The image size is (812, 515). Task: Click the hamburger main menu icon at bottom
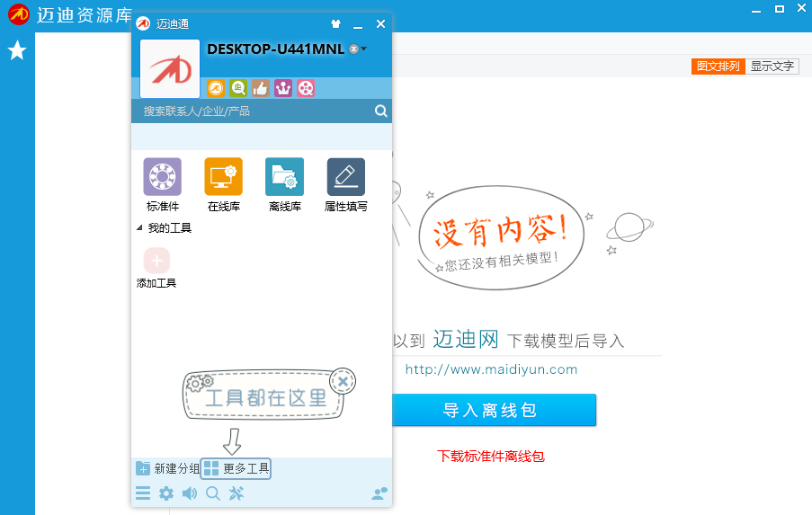click(x=143, y=493)
